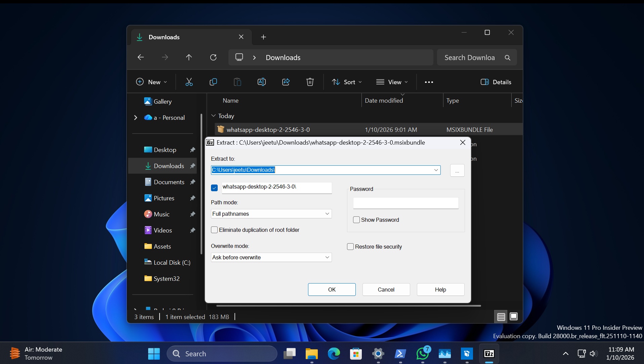This screenshot has height=364, width=644.
Task: Open the Sort dropdown menu
Action: (x=347, y=82)
